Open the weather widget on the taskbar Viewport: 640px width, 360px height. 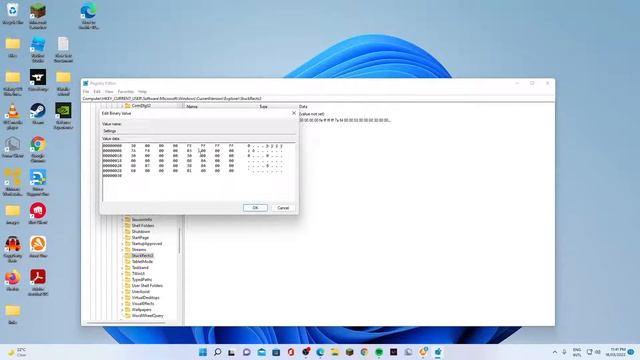[x=17, y=352]
